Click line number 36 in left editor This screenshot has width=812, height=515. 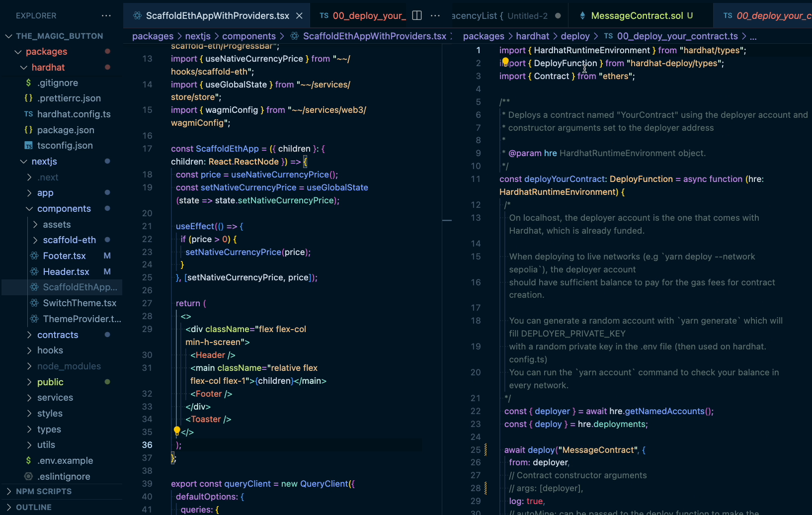(147, 445)
